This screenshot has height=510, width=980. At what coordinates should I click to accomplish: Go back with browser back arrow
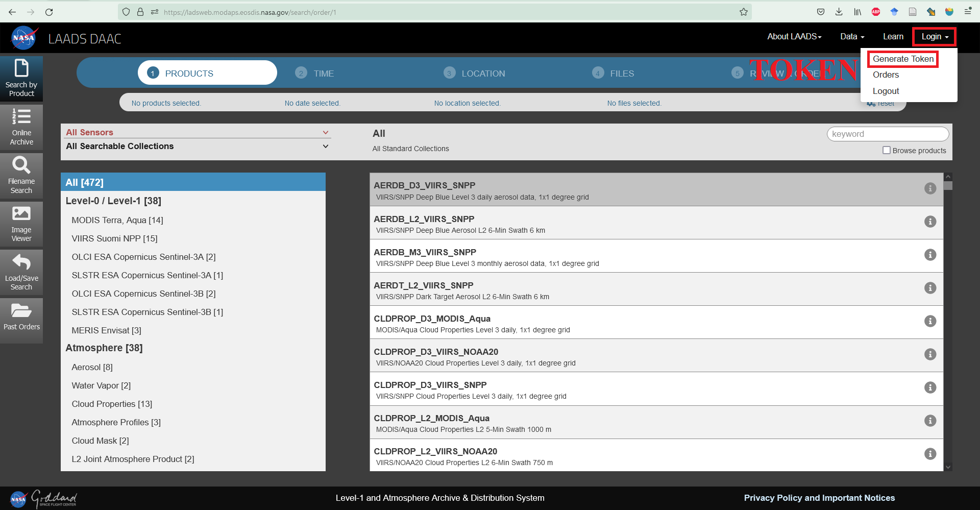[12, 12]
